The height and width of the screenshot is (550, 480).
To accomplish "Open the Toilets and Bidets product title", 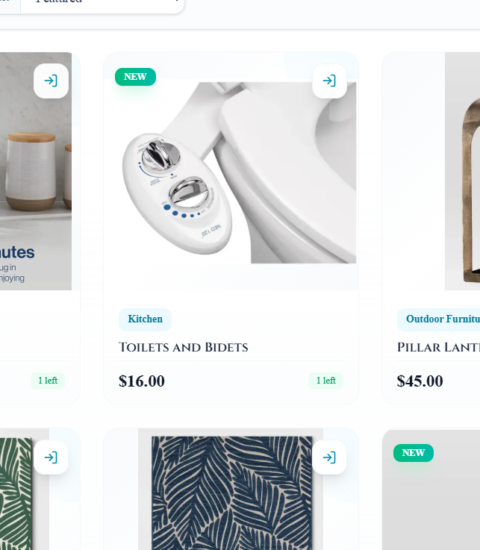I will coord(184,347).
